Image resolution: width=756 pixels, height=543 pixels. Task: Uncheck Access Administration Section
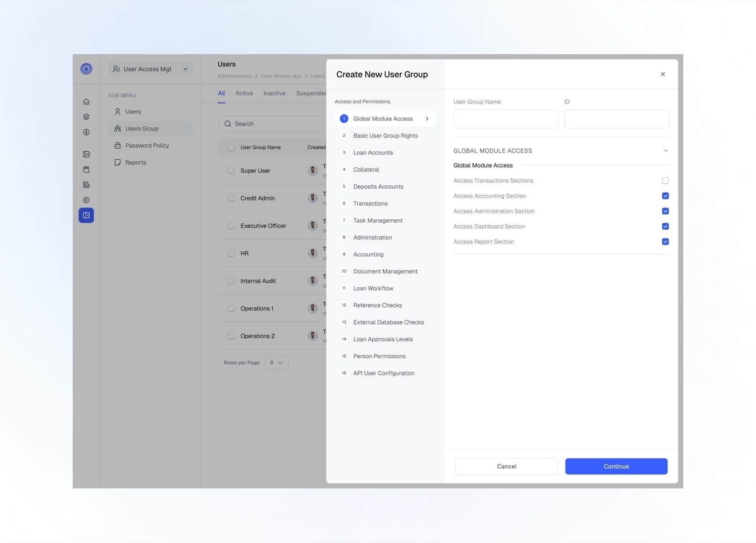pyautogui.click(x=665, y=211)
